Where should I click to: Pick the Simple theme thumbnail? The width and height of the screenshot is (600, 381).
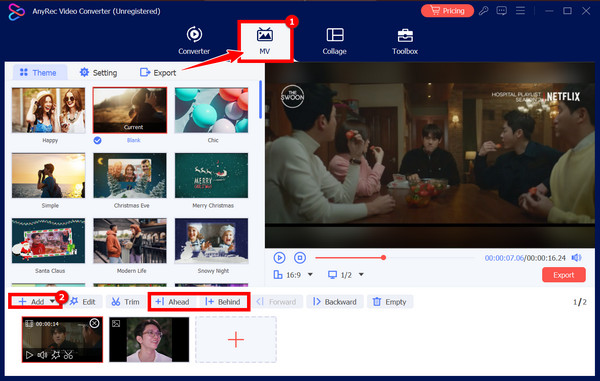click(49, 176)
